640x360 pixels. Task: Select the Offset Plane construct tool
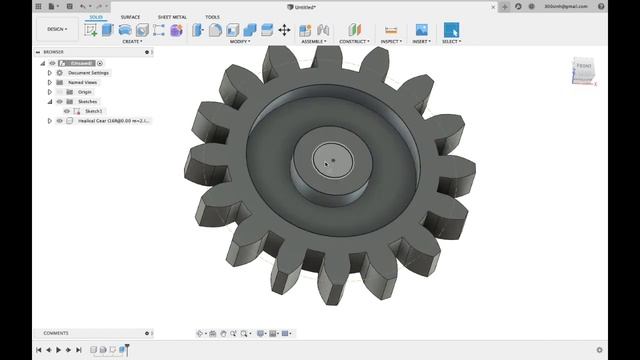tap(355, 30)
